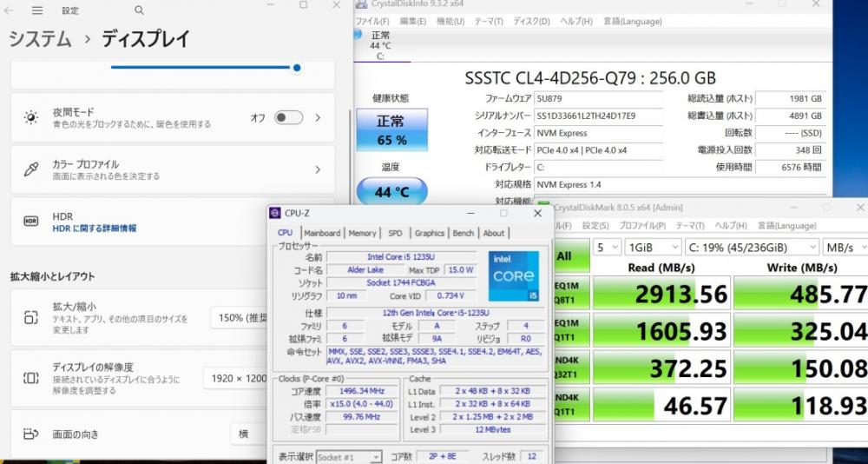The height and width of the screenshot is (464, 868).
Task: Click the color profile eyedropper icon
Action: (x=31, y=169)
